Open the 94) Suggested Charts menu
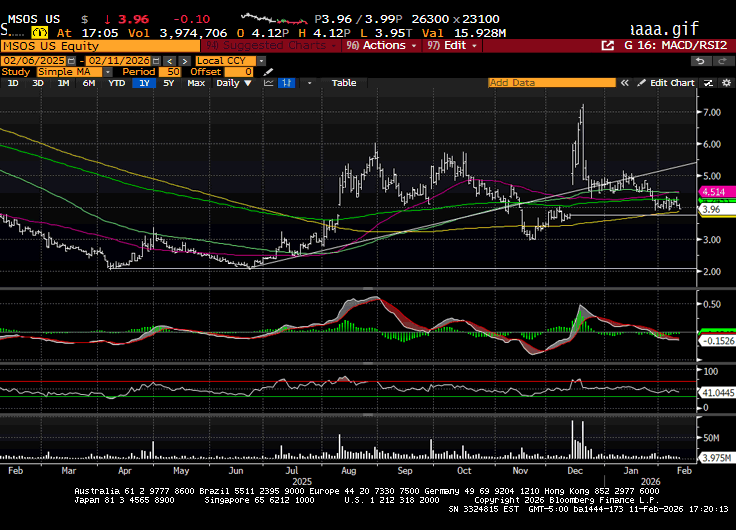The height and width of the screenshot is (530, 736). pyautogui.click(x=271, y=46)
